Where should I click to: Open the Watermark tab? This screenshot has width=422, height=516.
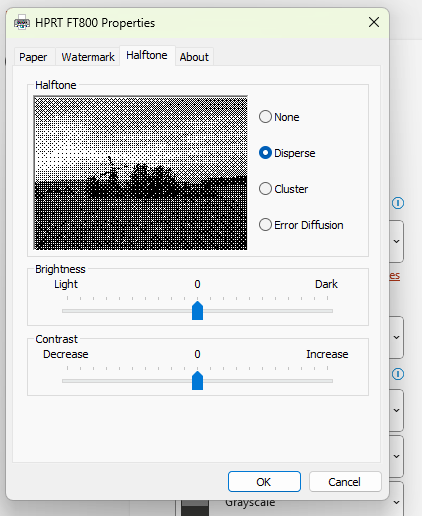(88, 57)
